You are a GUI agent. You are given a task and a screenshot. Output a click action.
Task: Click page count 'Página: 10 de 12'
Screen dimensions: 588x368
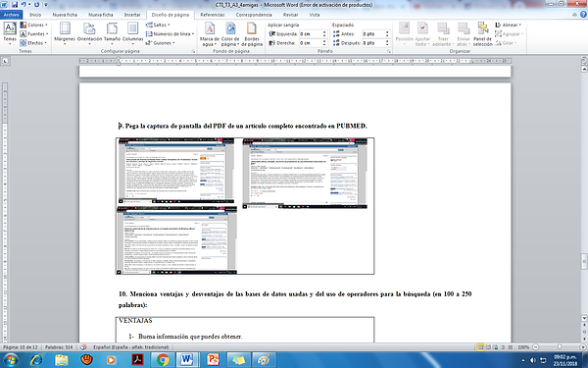pos(21,347)
